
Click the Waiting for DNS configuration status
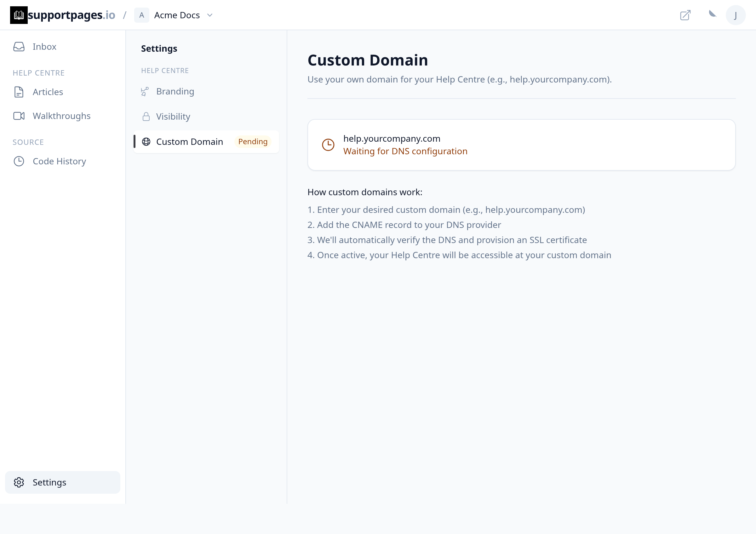click(x=405, y=151)
